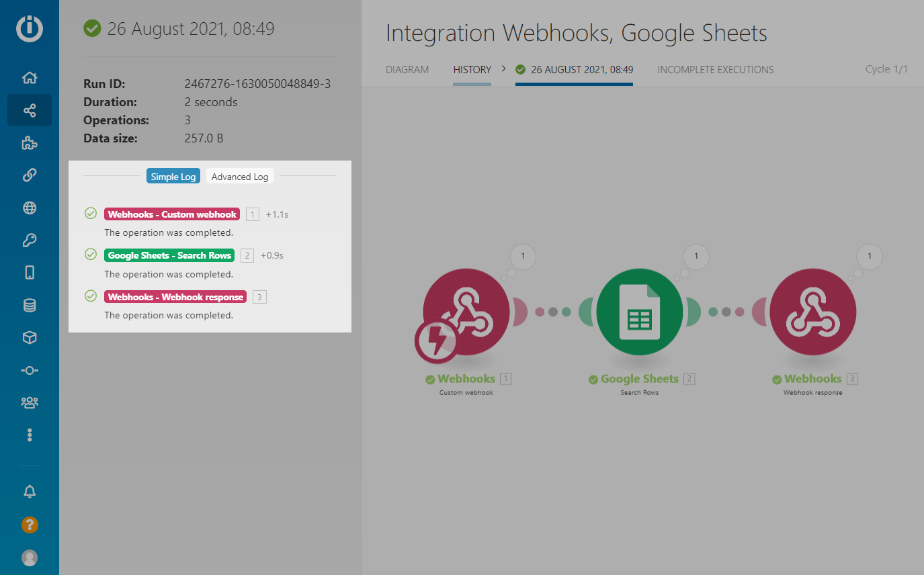This screenshot has width=924, height=575.
Task: Click the Google Sheets - Search Rows log label
Action: coord(169,255)
